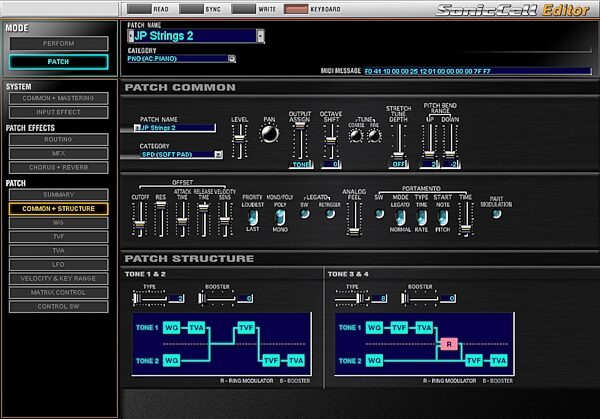The height and width of the screenshot is (419, 600).
Task: Adjust the Attack Time offset slider
Action: pyautogui.click(x=182, y=219)
